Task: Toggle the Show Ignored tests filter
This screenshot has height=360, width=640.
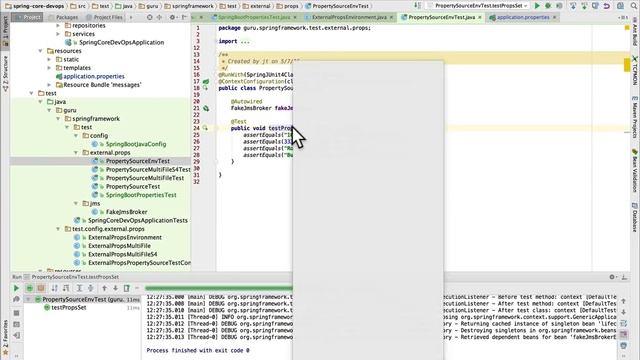Action: (41, 288)
